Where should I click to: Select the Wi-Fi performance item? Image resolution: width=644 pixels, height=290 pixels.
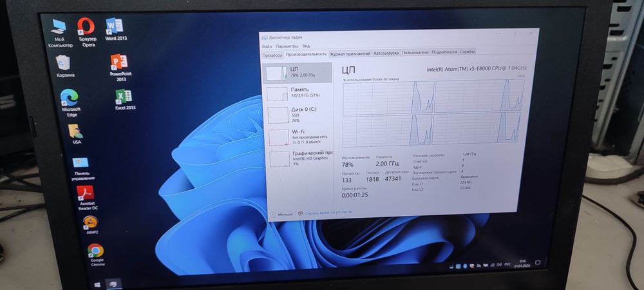click(299, 137)
